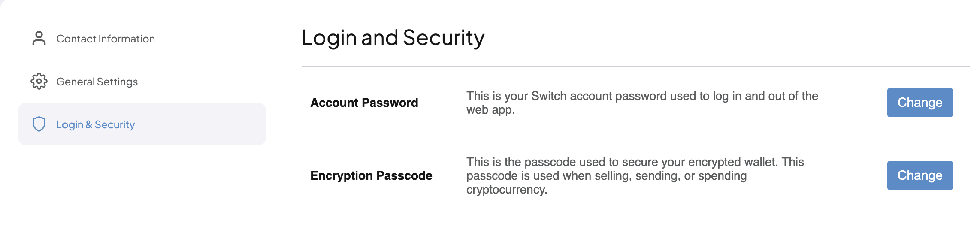Open the General Settings section
Viewport: 980px width, 242px height.
click(x=97, y=82)
